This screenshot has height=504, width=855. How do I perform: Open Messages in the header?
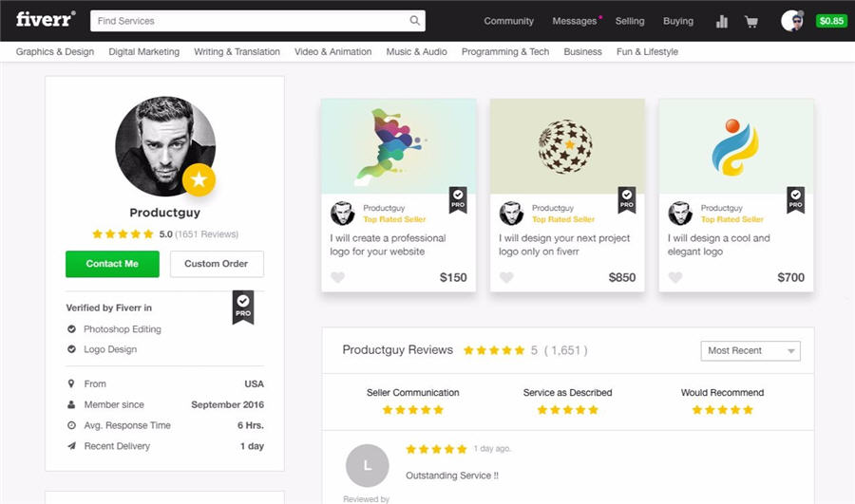[x=574, y=21]
